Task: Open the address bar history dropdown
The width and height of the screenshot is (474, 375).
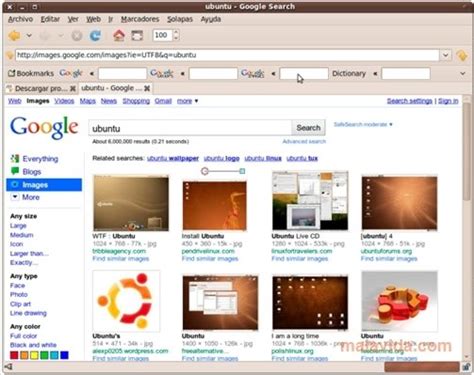Action: [x=446, y=55]
